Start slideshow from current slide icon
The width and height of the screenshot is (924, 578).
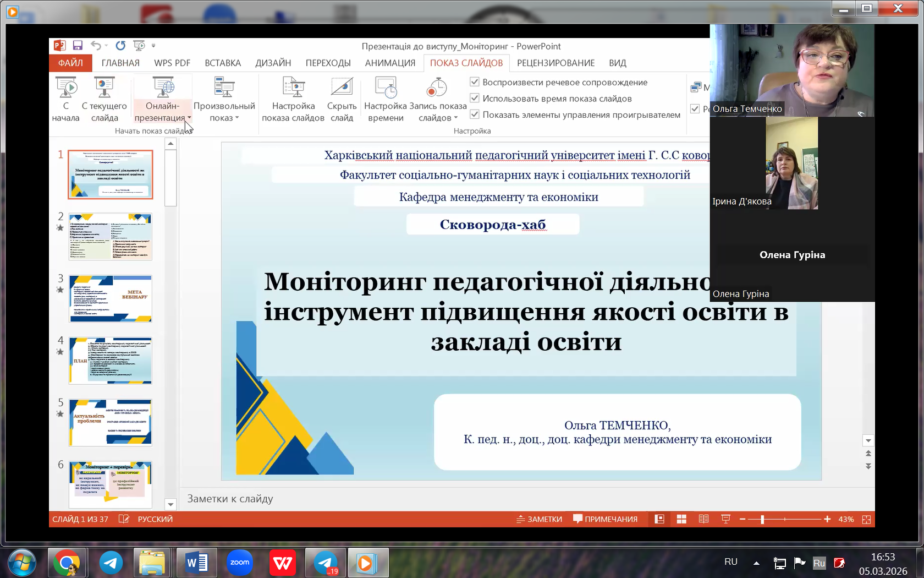(104, 88)
